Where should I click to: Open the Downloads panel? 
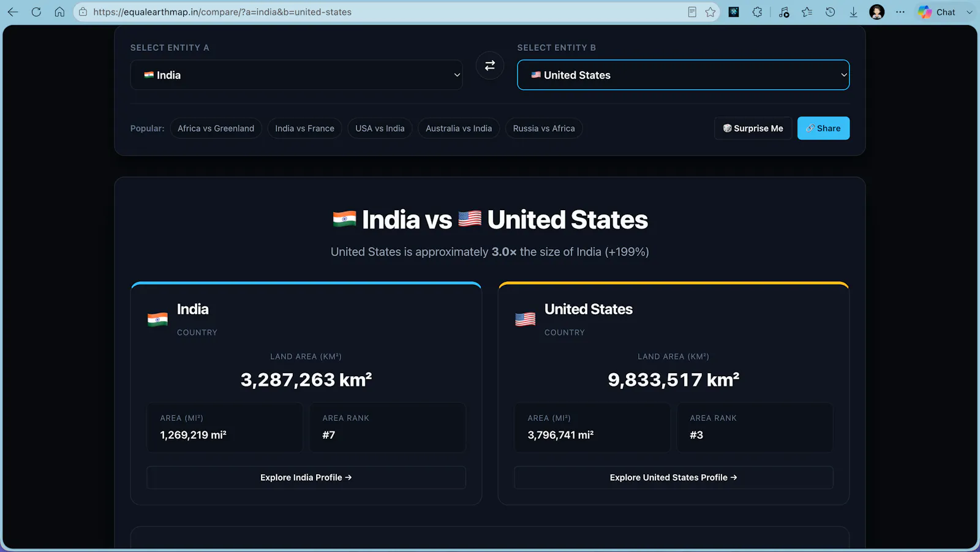pyautogui.click(x=853, y=12)
